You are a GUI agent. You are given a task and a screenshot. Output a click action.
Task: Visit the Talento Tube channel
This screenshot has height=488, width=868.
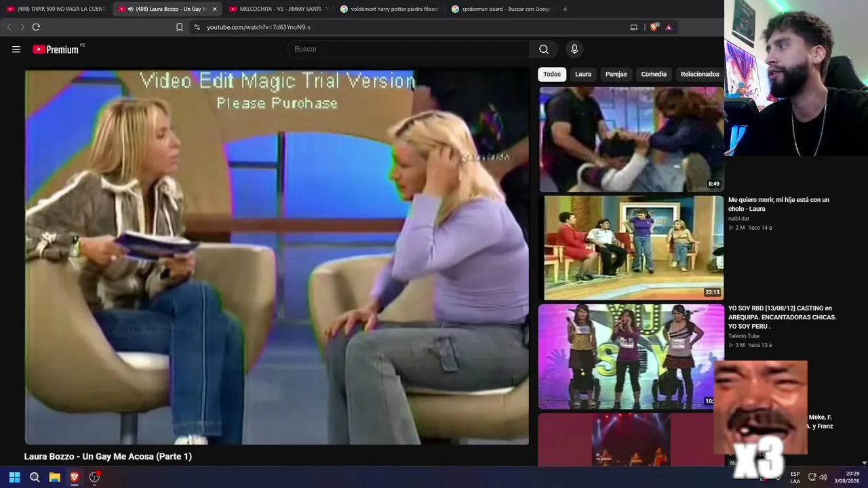(x=744, y=336)
